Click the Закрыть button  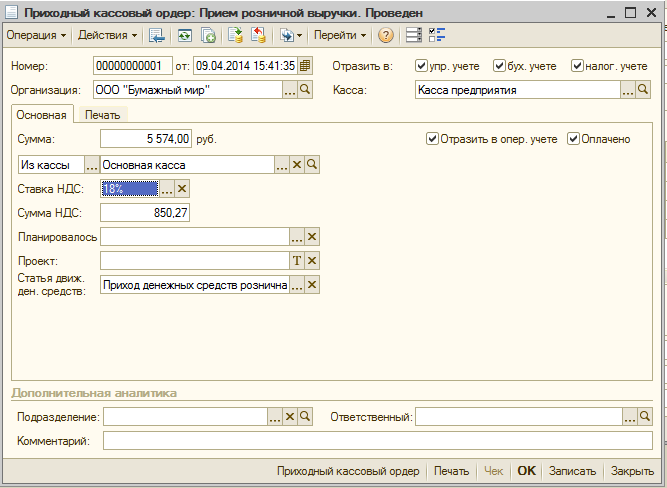[x=632, y=471]
